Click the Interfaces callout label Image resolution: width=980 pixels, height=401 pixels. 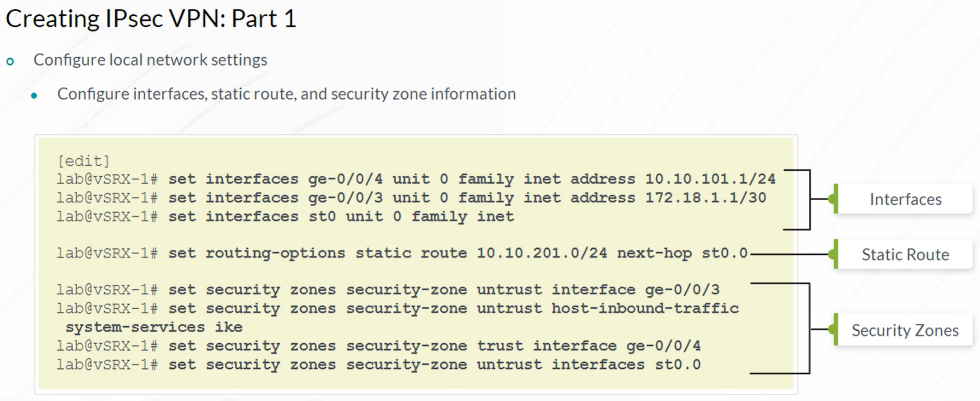(905, 199)
